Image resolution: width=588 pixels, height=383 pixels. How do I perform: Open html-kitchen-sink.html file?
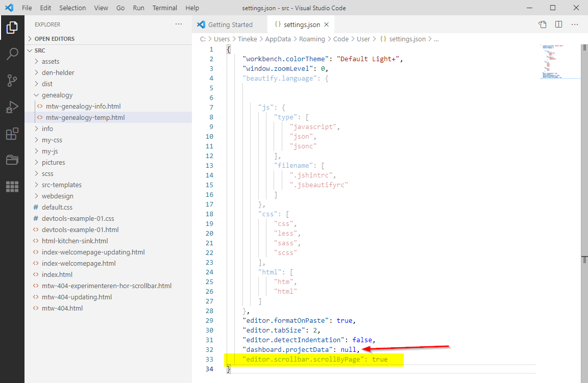pos(108,241)
